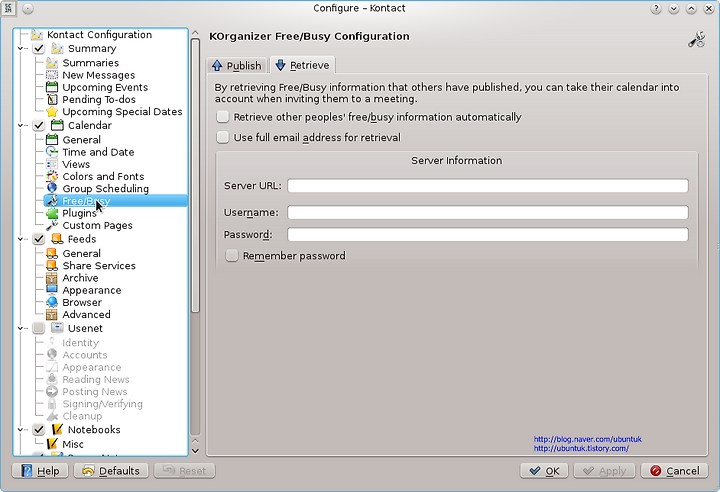
Task: Uncheck the Notebooks module checkbox
Action: coord(39,430)
